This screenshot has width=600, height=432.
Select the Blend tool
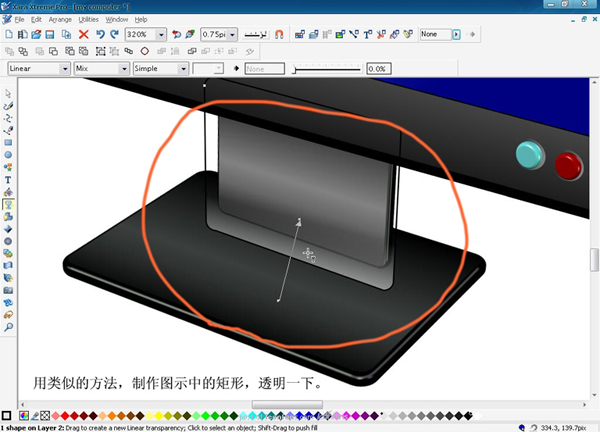click(8, 253)
